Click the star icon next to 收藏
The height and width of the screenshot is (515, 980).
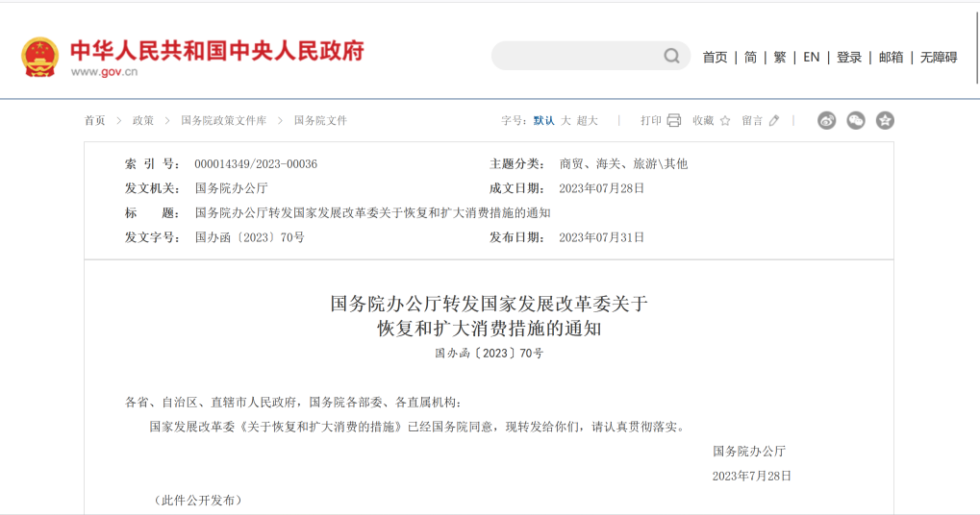click(x=725, y=121)
